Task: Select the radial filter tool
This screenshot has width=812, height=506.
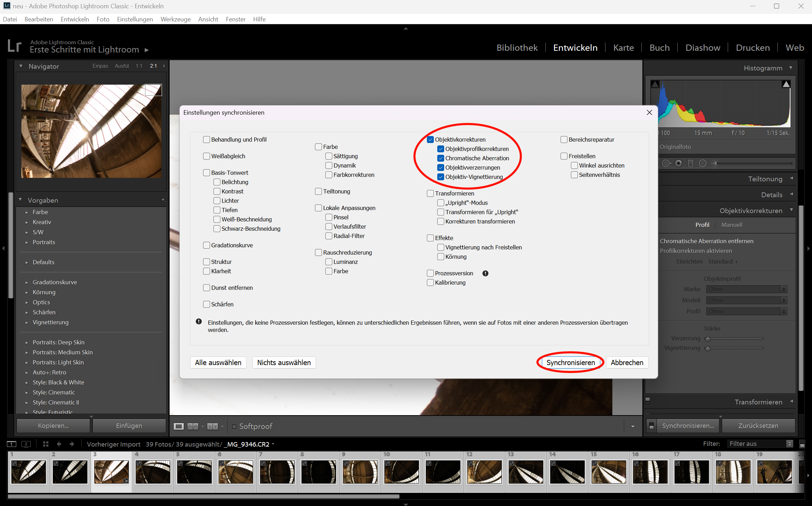Action: 703,163
